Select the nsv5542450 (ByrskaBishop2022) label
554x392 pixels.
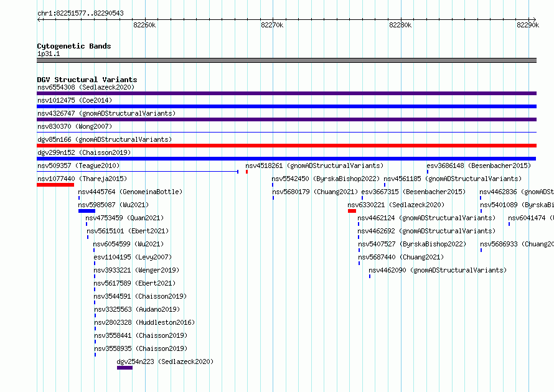326,179
